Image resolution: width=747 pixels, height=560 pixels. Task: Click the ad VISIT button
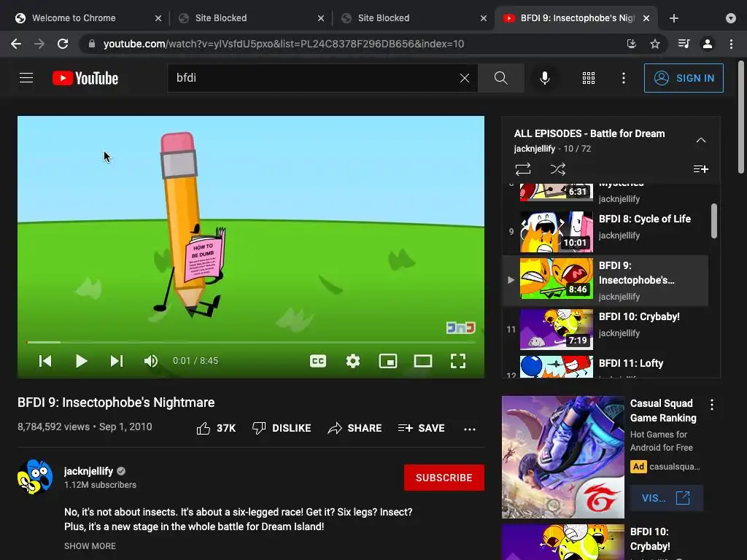coord(666,498)
